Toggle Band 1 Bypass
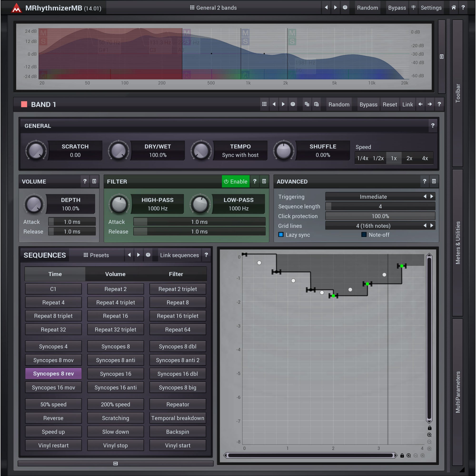Image resolution: width=476 pixels, height=476 pixels. [x=368, y=104]
